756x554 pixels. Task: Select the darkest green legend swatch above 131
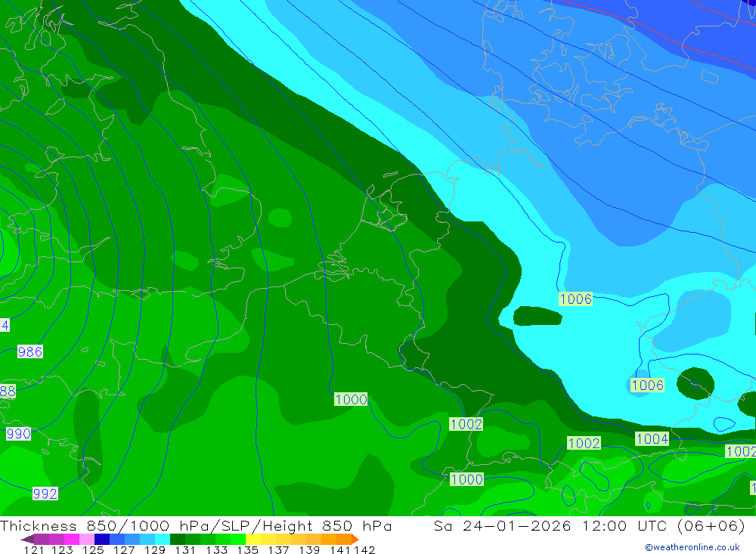(x=178, y=539)
